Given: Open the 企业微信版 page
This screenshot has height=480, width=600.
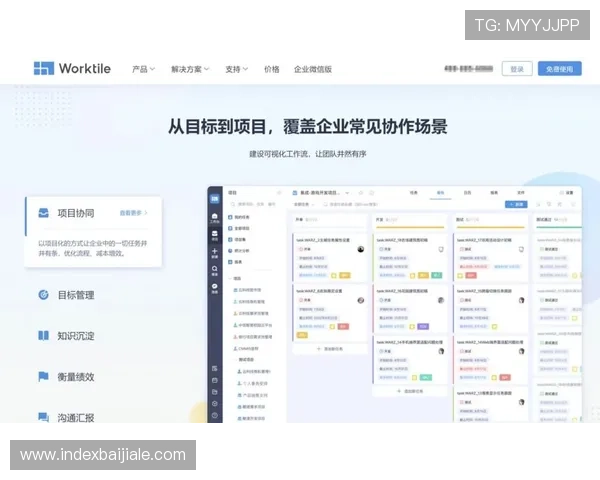Looking at the screenshot, I should point(313,69).
